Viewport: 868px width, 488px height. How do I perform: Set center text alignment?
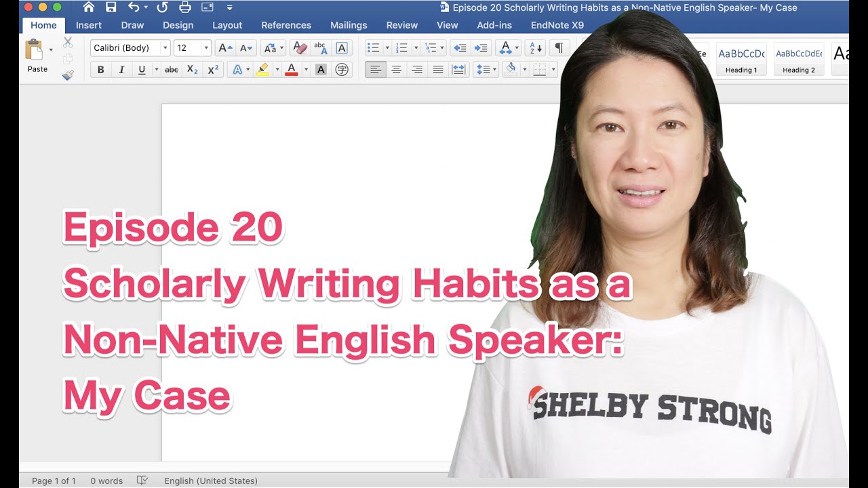click(397, 69)
